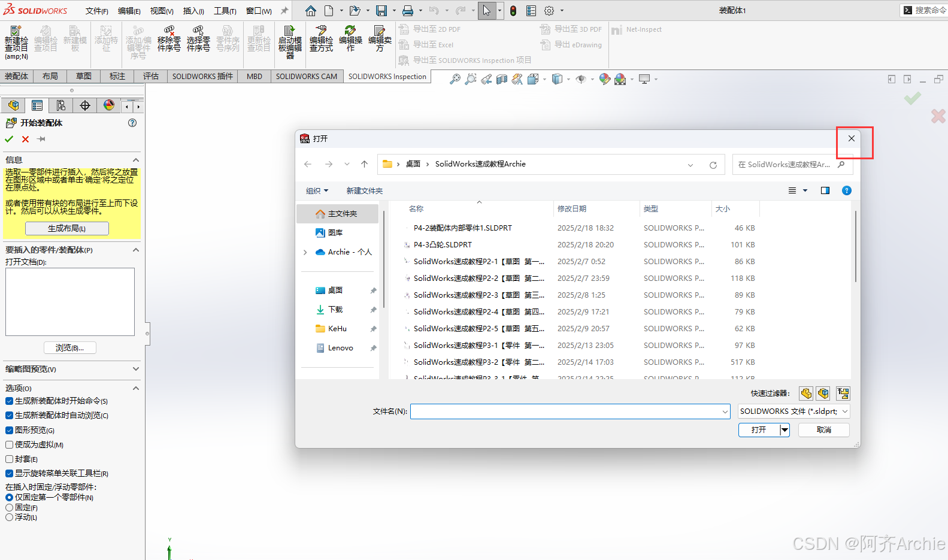Click the red X cancel in PropertyManager
Image resolution: width=948 pixels, height=560 pixels.
[x=25, y=139]
